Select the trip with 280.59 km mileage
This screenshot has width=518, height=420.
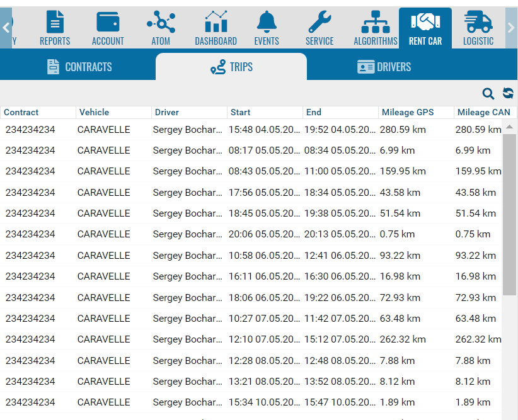(x=252, y=130)
